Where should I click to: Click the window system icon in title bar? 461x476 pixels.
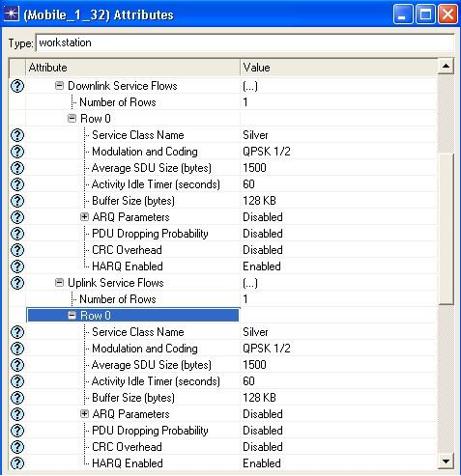pyautogui.click(x=12, y=14)
